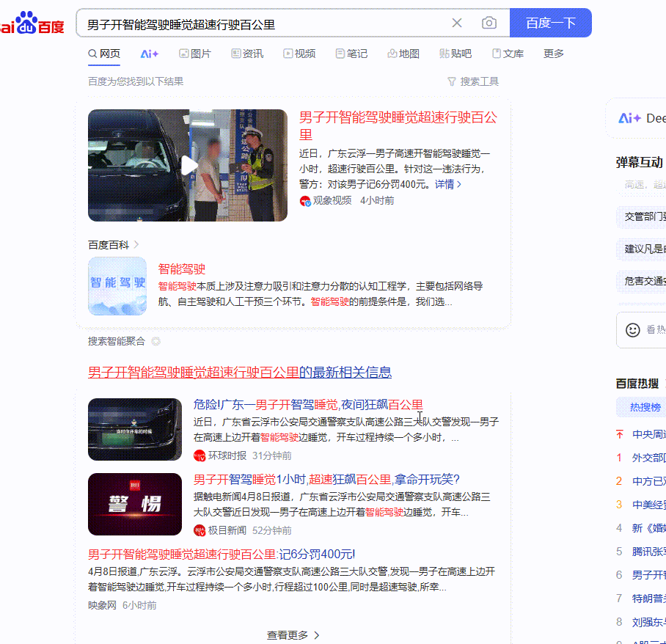Select the 资讯 tab
Screen dimensions: 666x644
coord(247,54)
